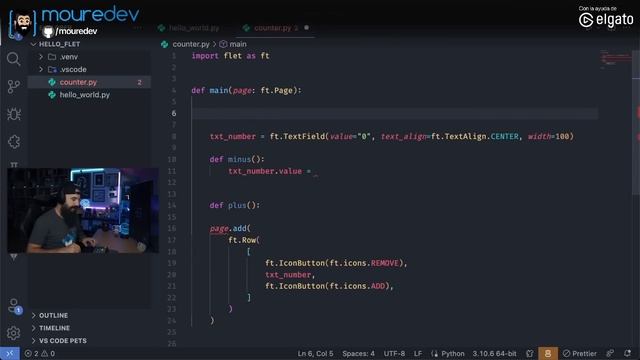
Task: Open notifications bell in status bar
Action: 627,353
